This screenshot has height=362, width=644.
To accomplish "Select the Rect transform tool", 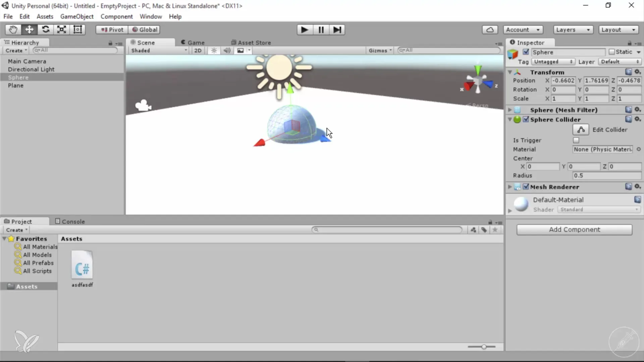I will pos(77,29).
